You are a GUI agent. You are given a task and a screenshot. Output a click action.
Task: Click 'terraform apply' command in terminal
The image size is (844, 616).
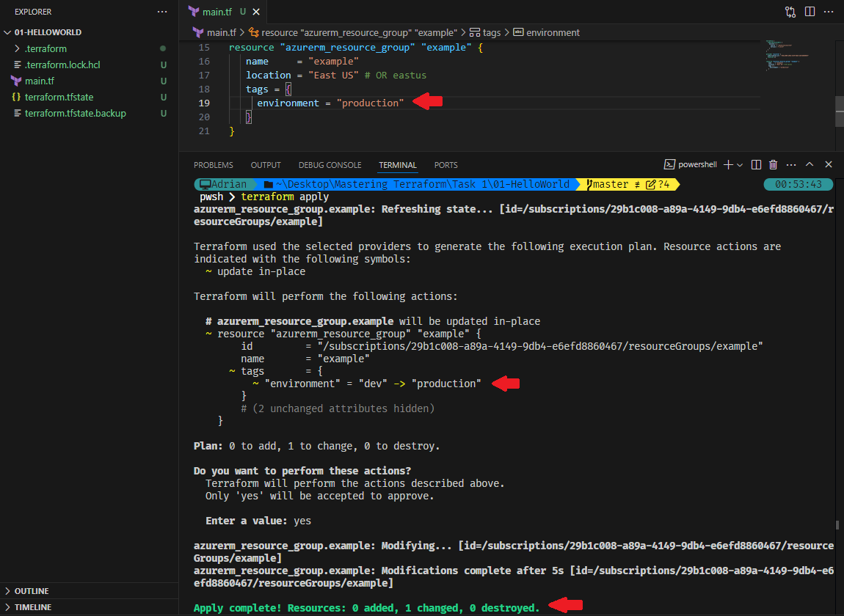click(285, 197)
